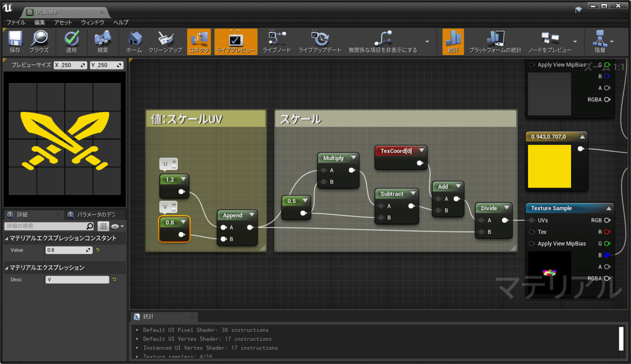
Task: Reset Desc to default yellow arrow
Action: [x=114, y=280]
